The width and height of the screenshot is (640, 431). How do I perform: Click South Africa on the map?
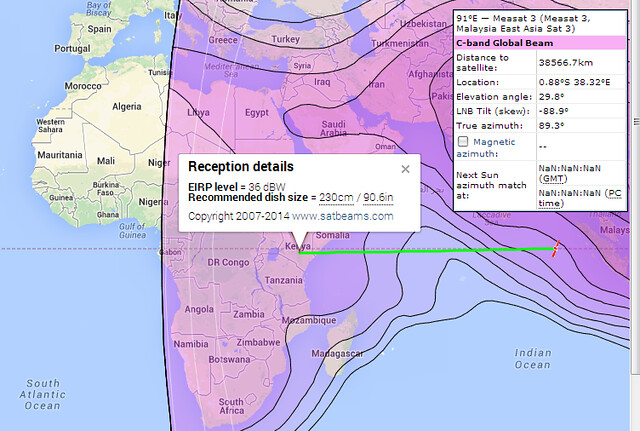coord(234,404)
